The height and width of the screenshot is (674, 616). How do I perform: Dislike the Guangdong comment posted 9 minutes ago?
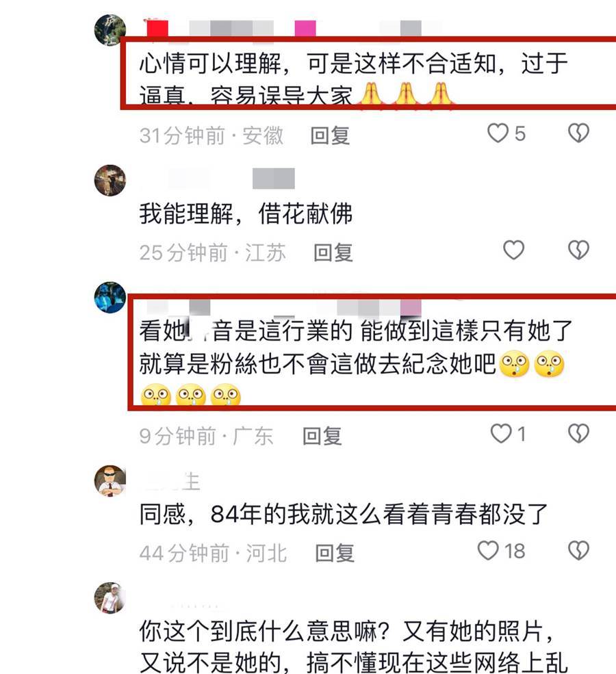click(x=578, y=433)
